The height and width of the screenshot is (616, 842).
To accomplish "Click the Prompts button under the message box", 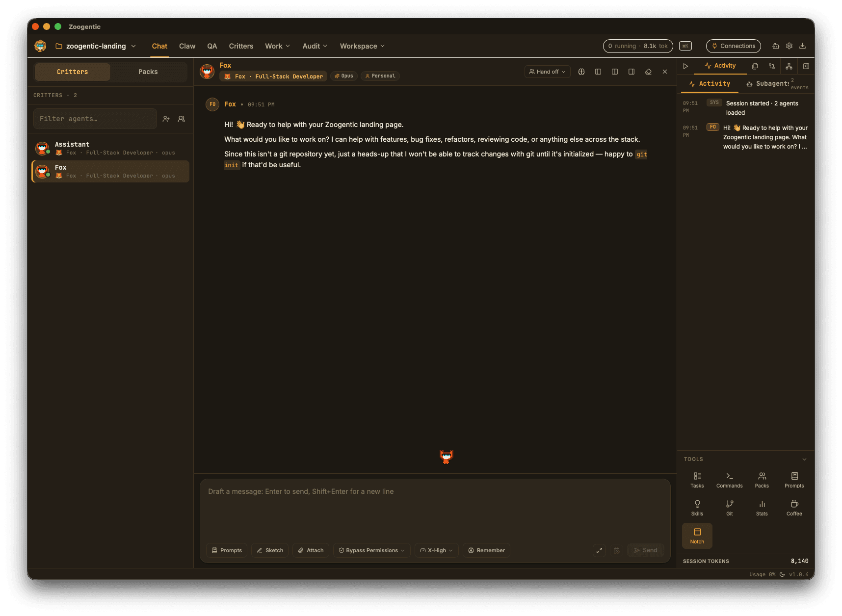I will point(227,550).
